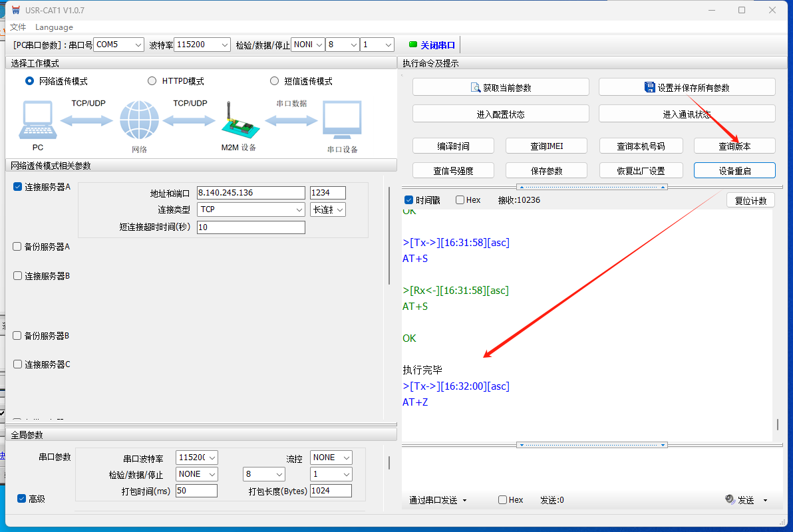This screenshot has width=793, height=532.
Task: Click the M2M device module icon
Action: click(x=237, y=121)
